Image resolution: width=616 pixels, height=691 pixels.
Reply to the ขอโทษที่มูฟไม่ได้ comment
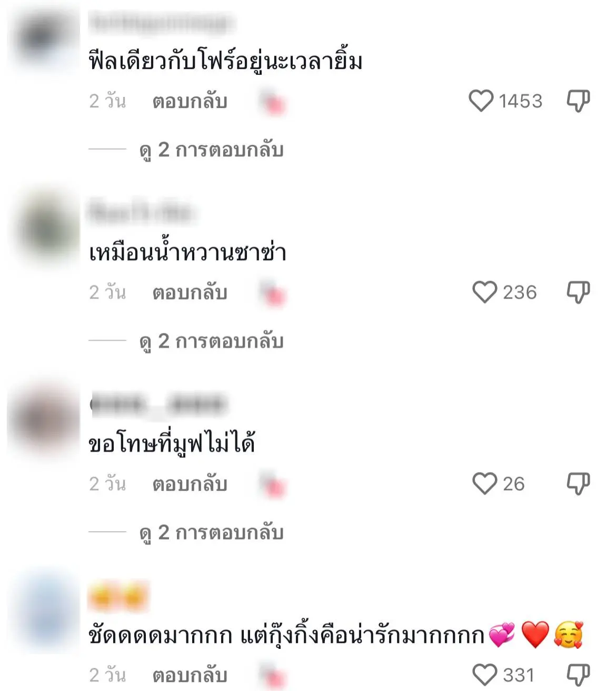click(x=190, y=483)
